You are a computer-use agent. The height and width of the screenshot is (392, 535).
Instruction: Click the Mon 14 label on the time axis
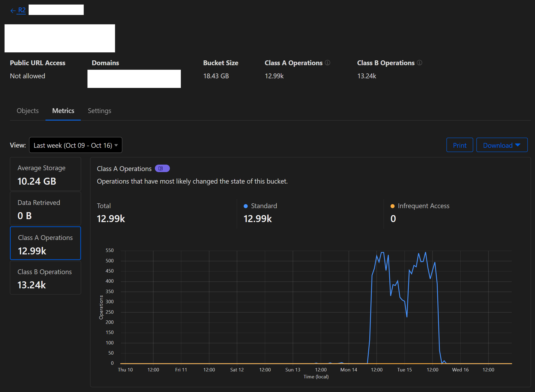tap(349, 370)
